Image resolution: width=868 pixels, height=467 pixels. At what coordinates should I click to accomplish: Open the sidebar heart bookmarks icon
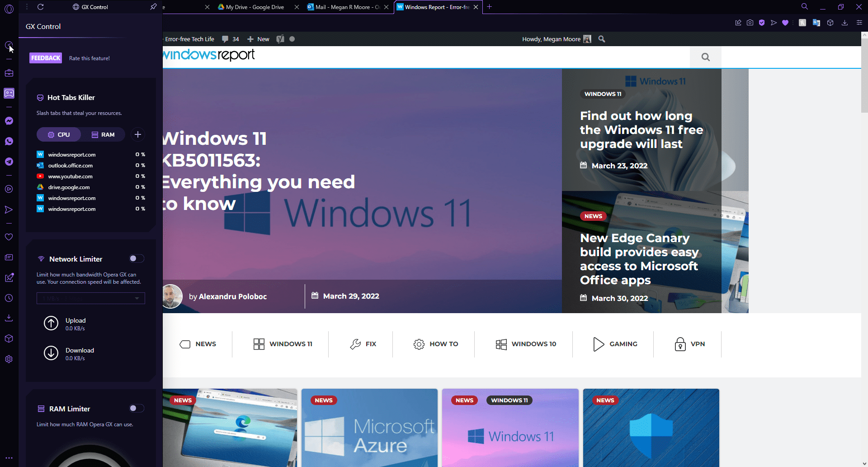click(x=9, y=237)
